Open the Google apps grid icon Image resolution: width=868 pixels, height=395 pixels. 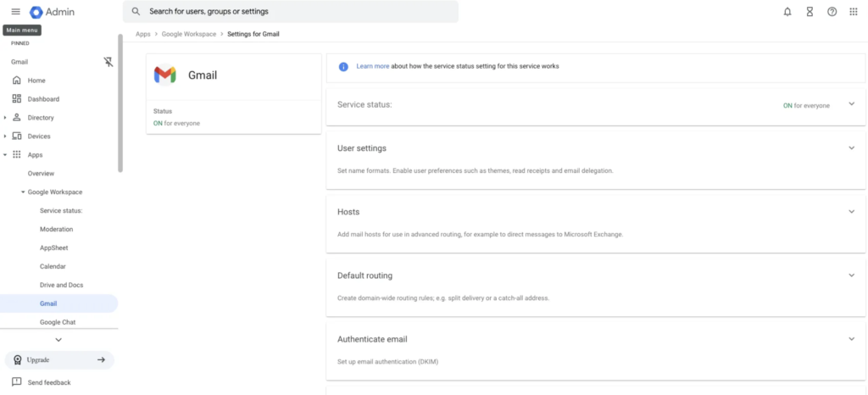coord(854,12)
